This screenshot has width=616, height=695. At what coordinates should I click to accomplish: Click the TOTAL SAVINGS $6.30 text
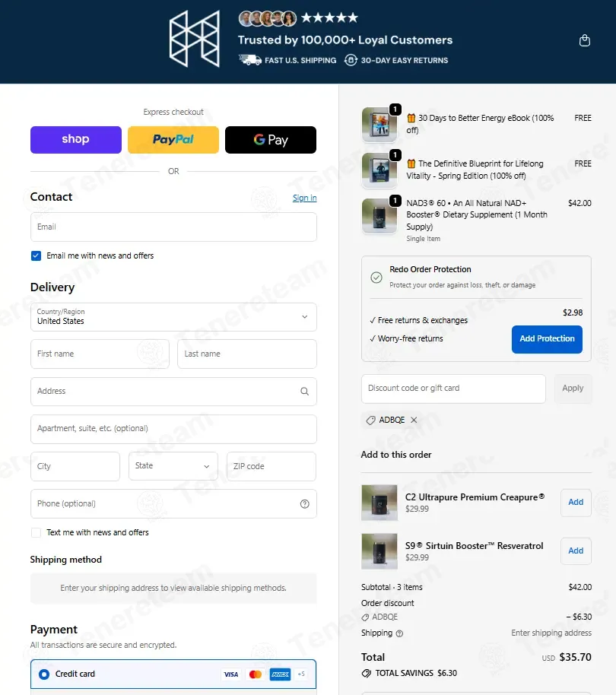[x=416, y=673]
